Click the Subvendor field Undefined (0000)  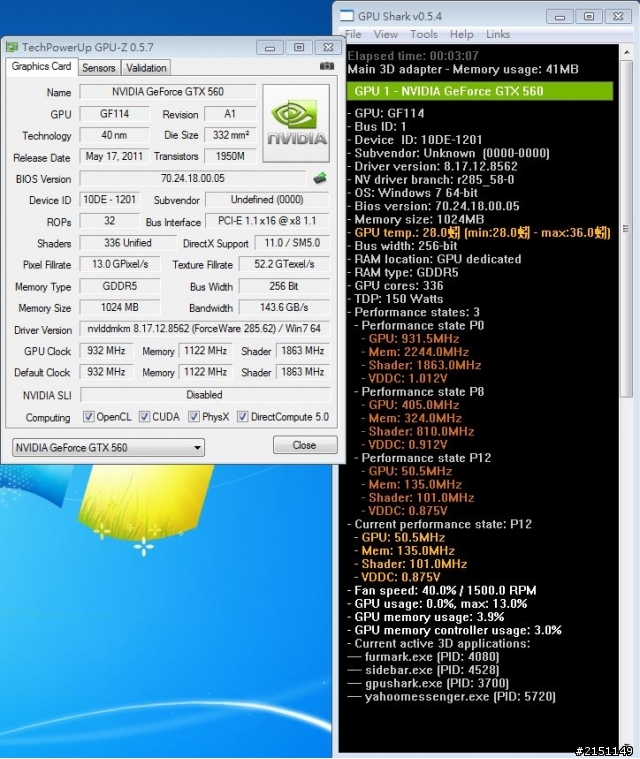(x=267, y=199)
